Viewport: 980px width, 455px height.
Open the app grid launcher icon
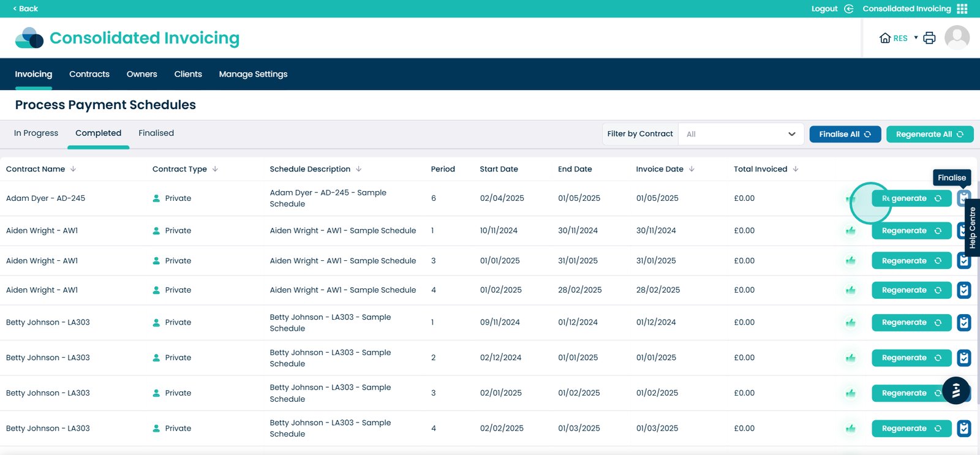(962, 9)
